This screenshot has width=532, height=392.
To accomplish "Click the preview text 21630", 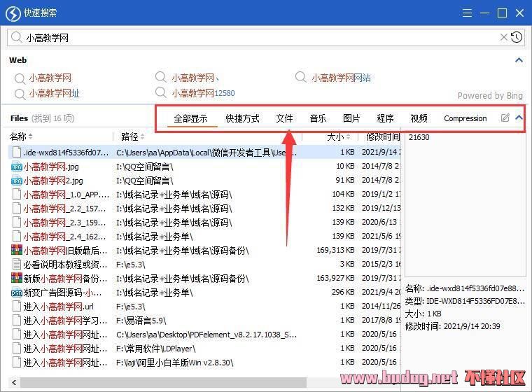I will 419,137.
